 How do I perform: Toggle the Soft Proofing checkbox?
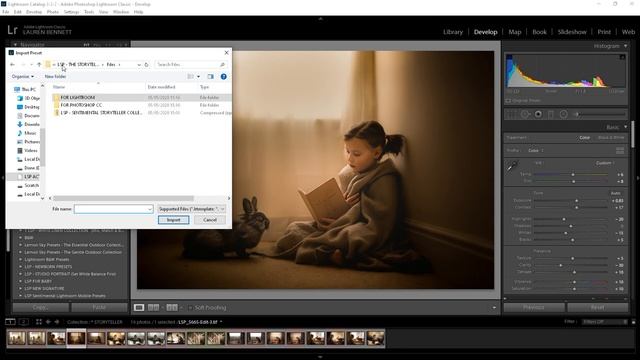point(190,307)
